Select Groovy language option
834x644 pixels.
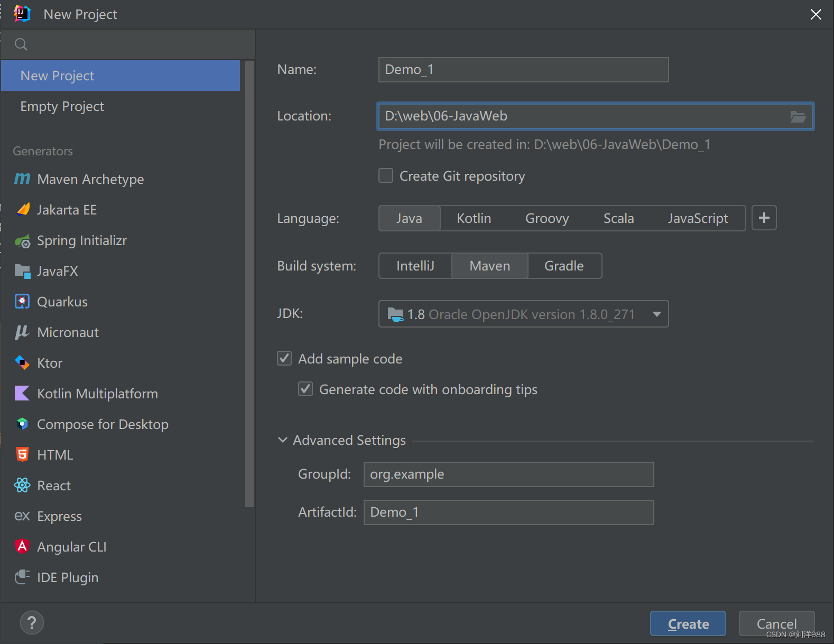[x=547, y=218]
